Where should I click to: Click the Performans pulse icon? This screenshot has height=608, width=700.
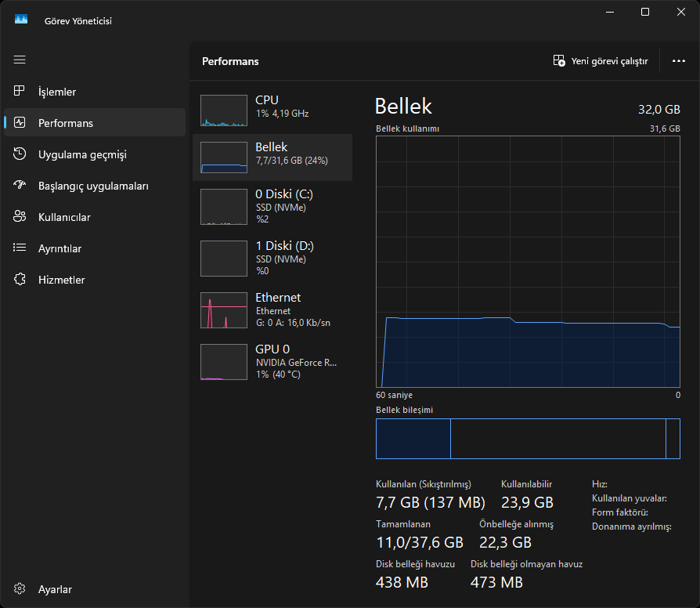tap(20, 122)
